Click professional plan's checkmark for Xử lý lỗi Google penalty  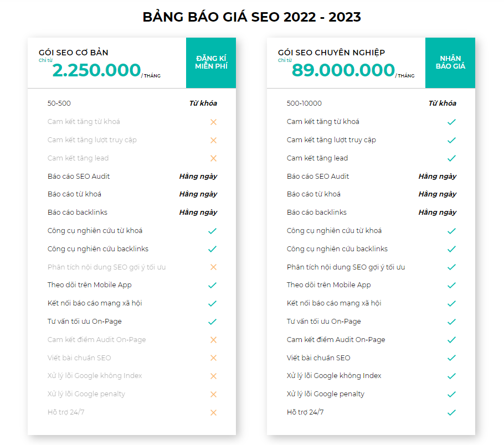coord(451,395)
